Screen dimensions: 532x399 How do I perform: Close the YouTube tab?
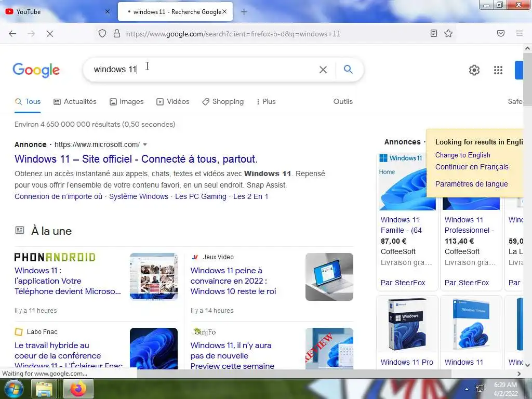click(108, 11)
